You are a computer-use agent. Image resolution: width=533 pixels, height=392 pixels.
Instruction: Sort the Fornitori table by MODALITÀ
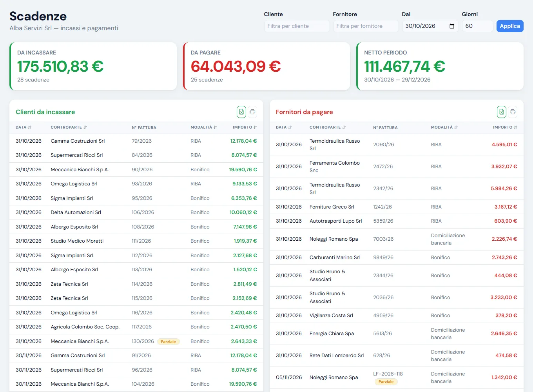[x=444, y=127]
